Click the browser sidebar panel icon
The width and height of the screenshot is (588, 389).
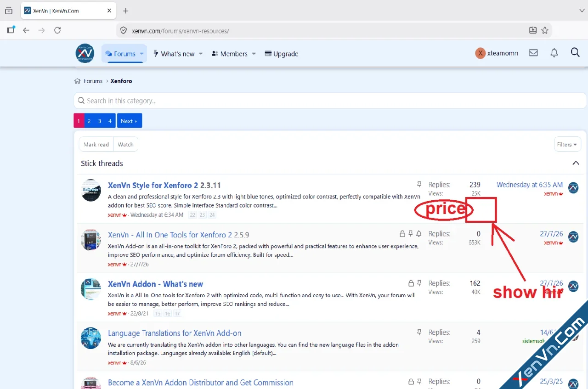(x=11, y=30)
